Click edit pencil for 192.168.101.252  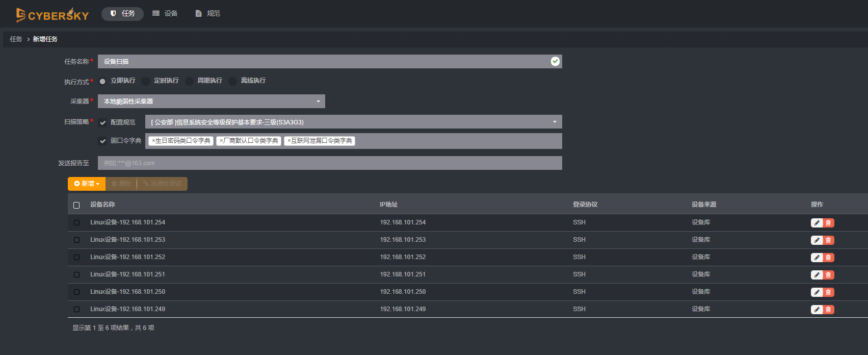click(817, 258)
